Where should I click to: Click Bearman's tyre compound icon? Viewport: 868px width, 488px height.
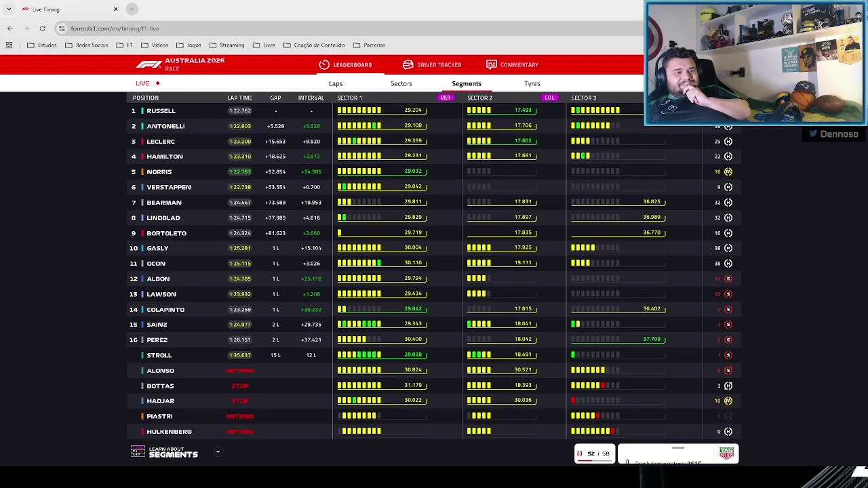[728, 202]
